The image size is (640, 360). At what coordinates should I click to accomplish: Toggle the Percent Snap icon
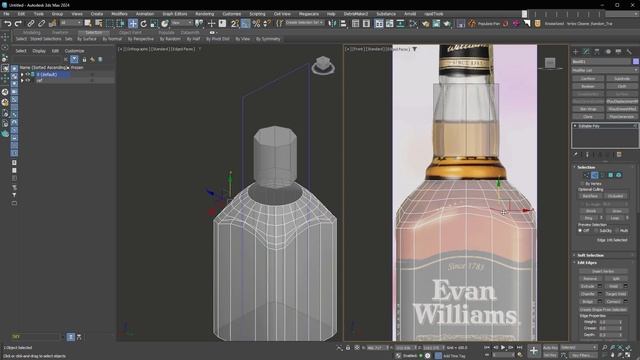point(256,24)
